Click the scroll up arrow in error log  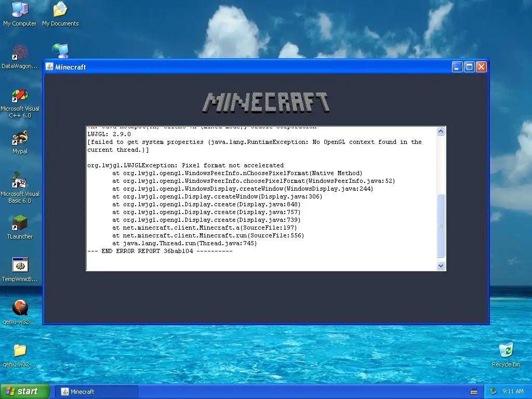(x=441, y=131)
